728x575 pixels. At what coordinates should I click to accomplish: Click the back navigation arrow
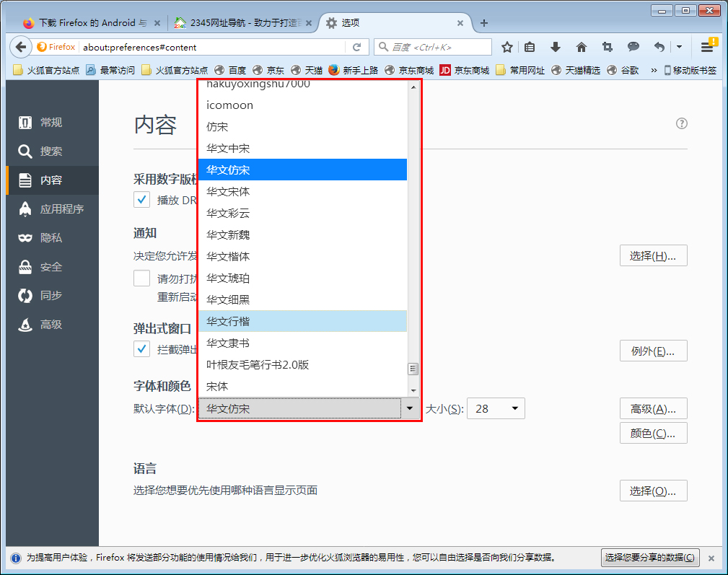click(x=20, y=46)
